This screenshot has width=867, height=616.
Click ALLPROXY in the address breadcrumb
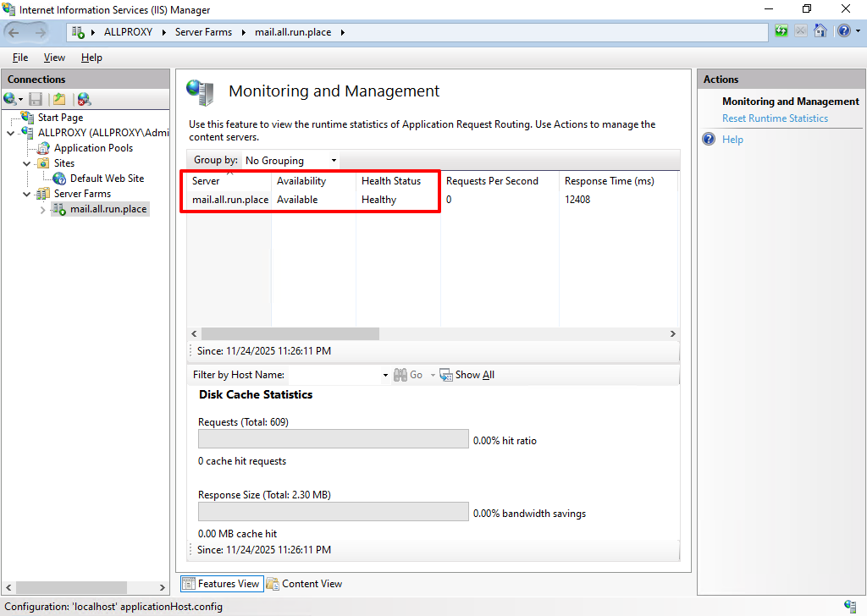(x=129, y=32)
